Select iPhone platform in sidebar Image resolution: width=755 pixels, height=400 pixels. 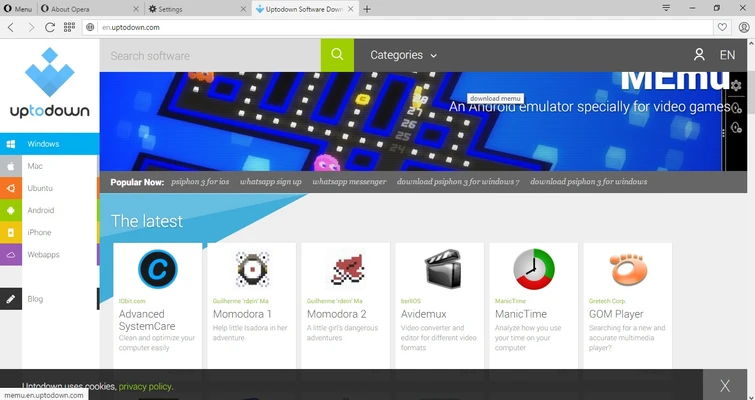pos(50,232)
